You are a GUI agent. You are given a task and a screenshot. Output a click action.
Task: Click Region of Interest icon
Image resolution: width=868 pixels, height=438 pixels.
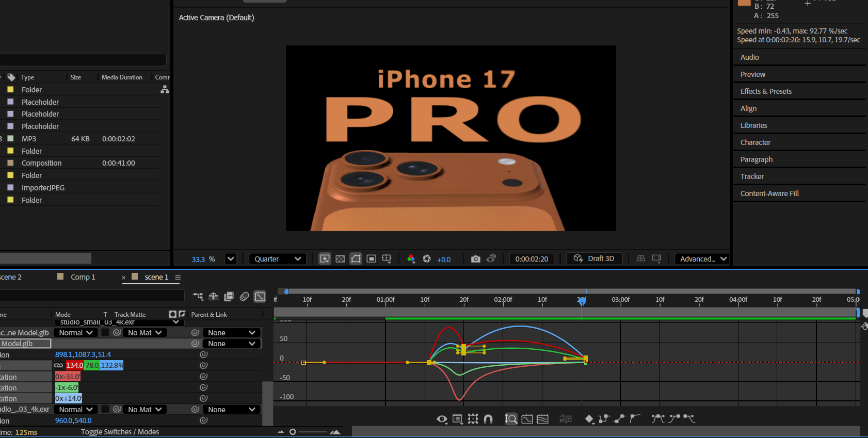pyautogui.click(x=371, y=259)
